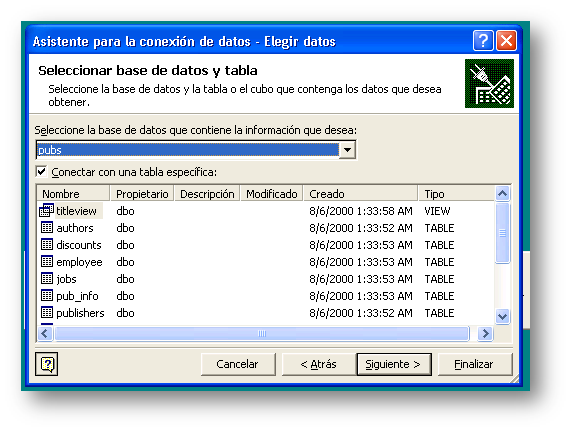This screenshot has width=572, height=433.
Task: Click the pub_info table icon
Action: pyautogui.click(x=47, y=295)
